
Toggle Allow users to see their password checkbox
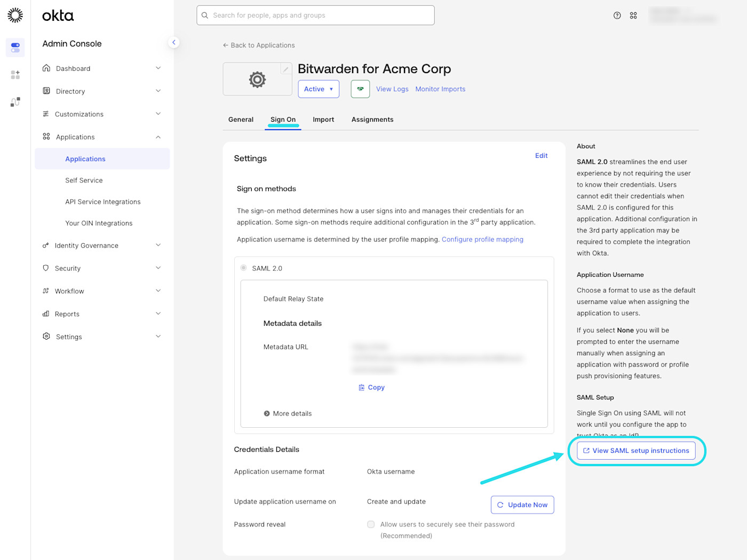(371, 524)
